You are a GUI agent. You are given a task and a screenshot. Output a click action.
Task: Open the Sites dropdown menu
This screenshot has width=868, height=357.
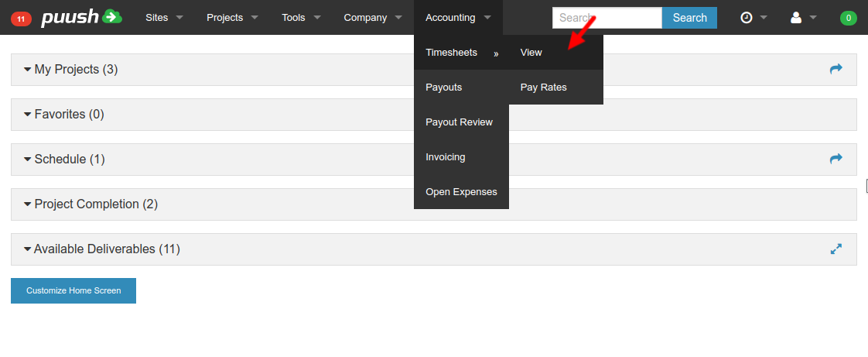tap(164, 18)
